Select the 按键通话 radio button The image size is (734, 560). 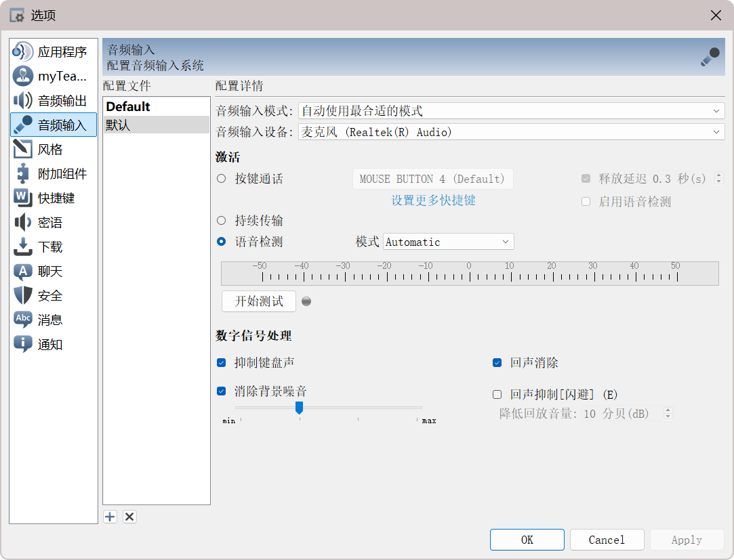point(222,179)
